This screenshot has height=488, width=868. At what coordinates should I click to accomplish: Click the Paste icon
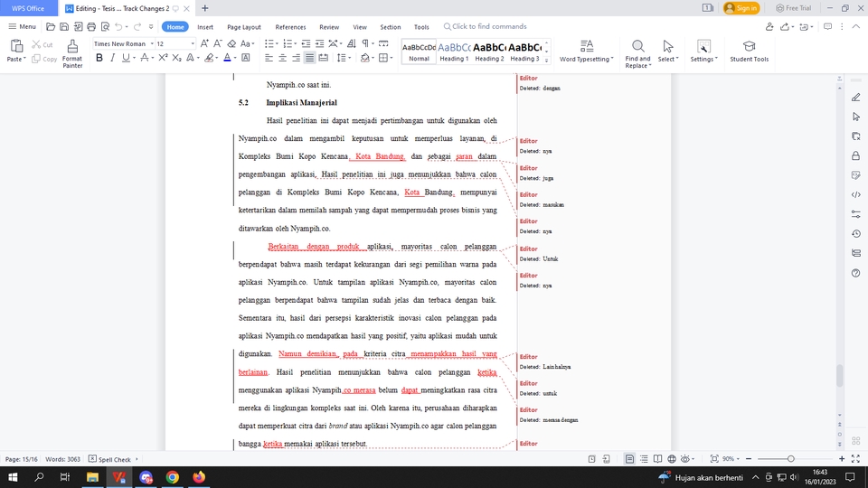(x=16, y=46)
